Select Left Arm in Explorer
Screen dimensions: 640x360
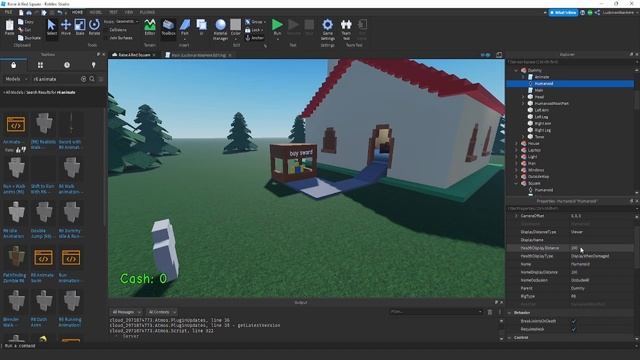(542, 110)
